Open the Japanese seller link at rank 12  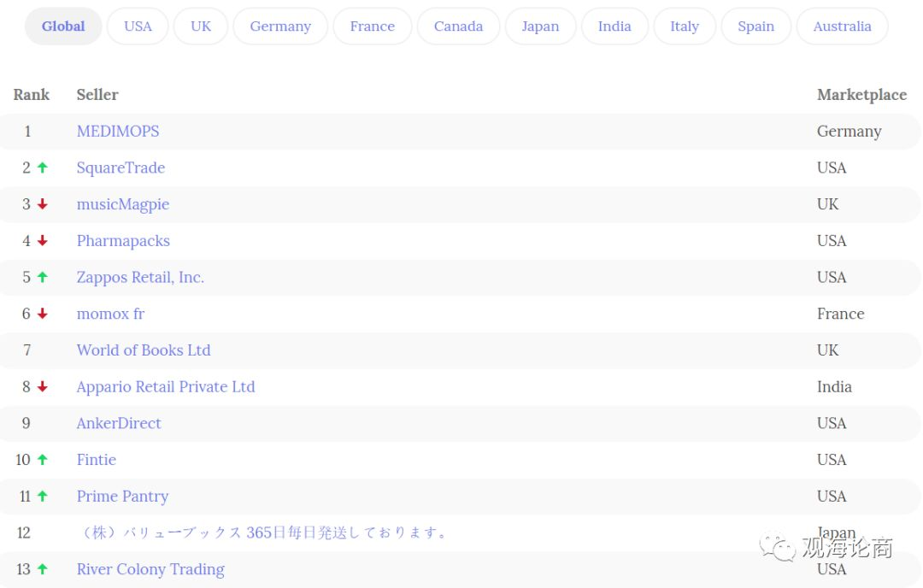point(263,532)
